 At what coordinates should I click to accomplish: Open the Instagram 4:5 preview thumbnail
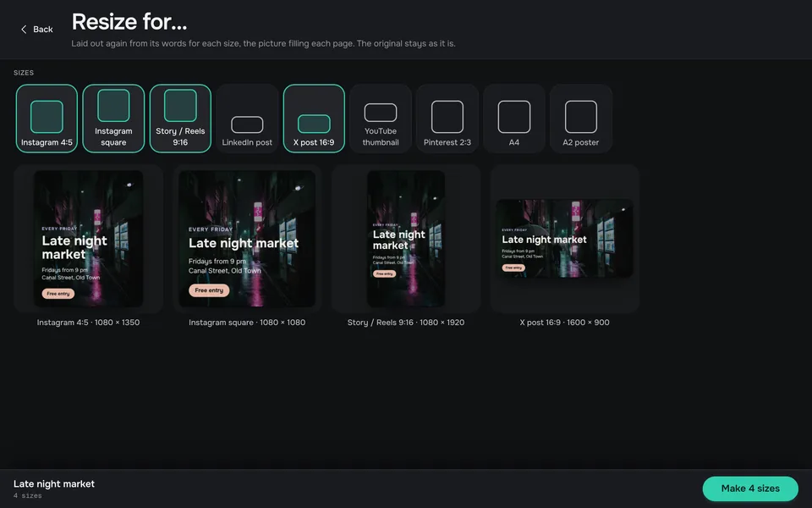tap(89, 239)
